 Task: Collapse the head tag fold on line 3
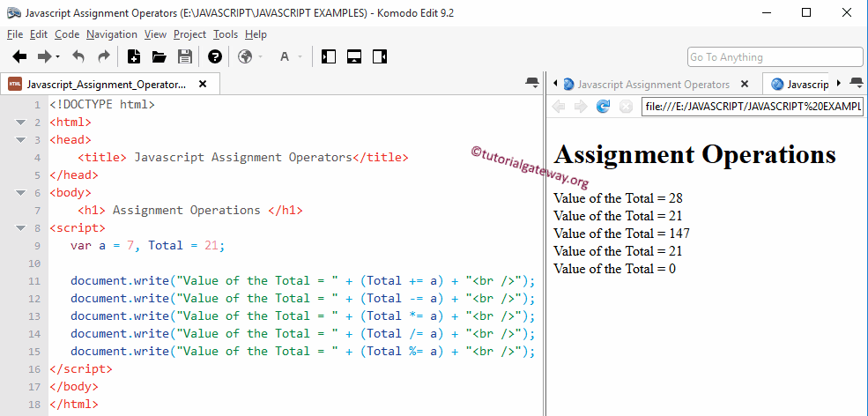click(20, 140)
